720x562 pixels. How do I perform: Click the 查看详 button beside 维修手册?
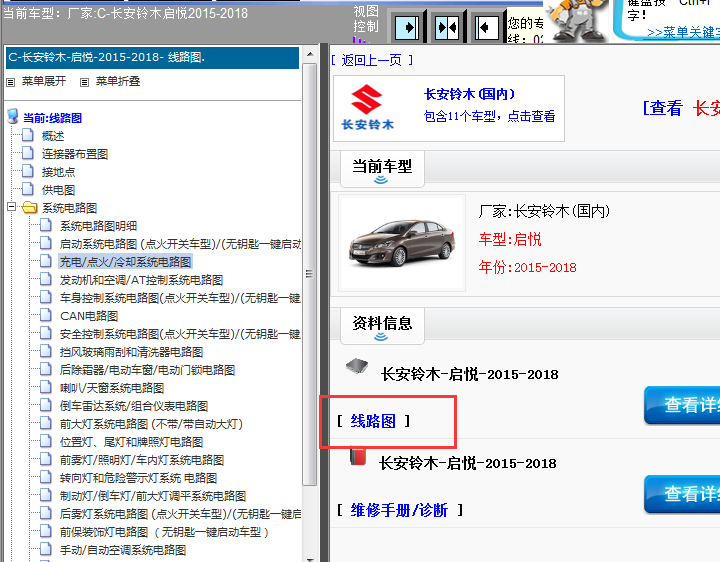(x=682, y=495)
